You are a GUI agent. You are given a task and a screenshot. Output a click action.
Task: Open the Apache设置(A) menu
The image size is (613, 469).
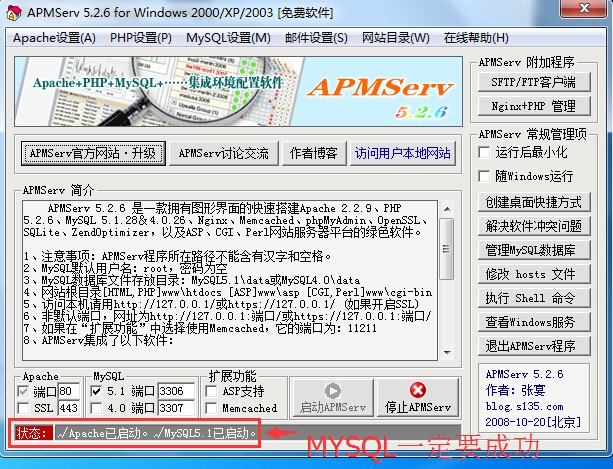[x=54, y=38]
